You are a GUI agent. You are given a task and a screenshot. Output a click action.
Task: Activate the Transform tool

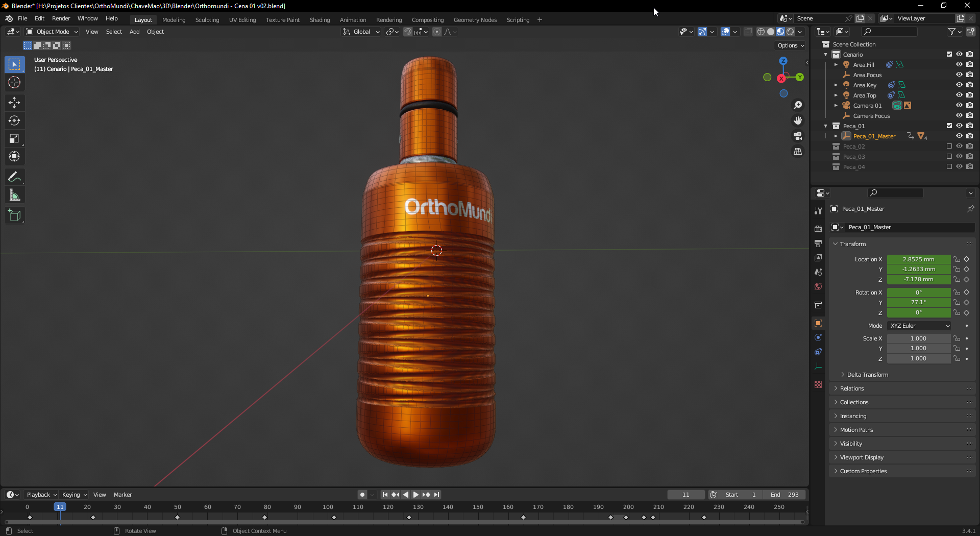pyautogui.click(x=14, y=156)
